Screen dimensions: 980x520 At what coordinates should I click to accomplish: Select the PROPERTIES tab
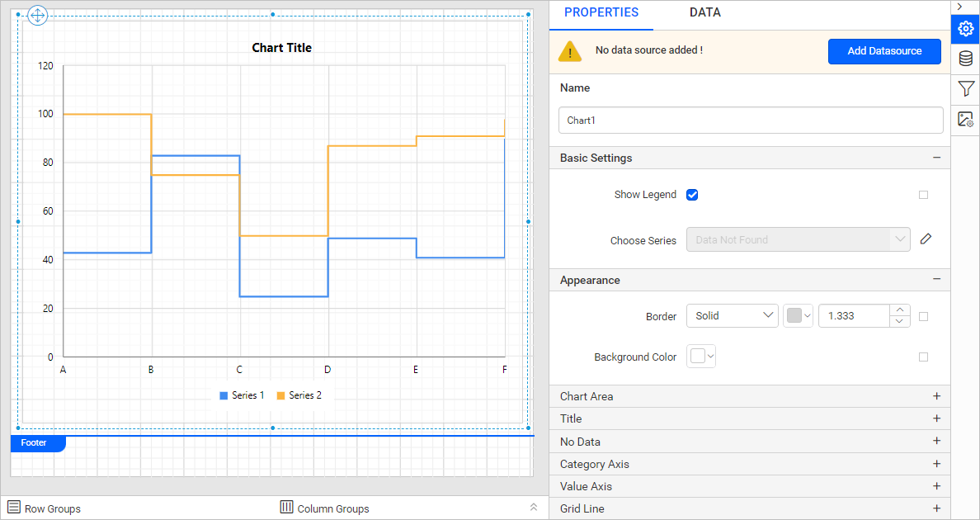tap(601, 13)
